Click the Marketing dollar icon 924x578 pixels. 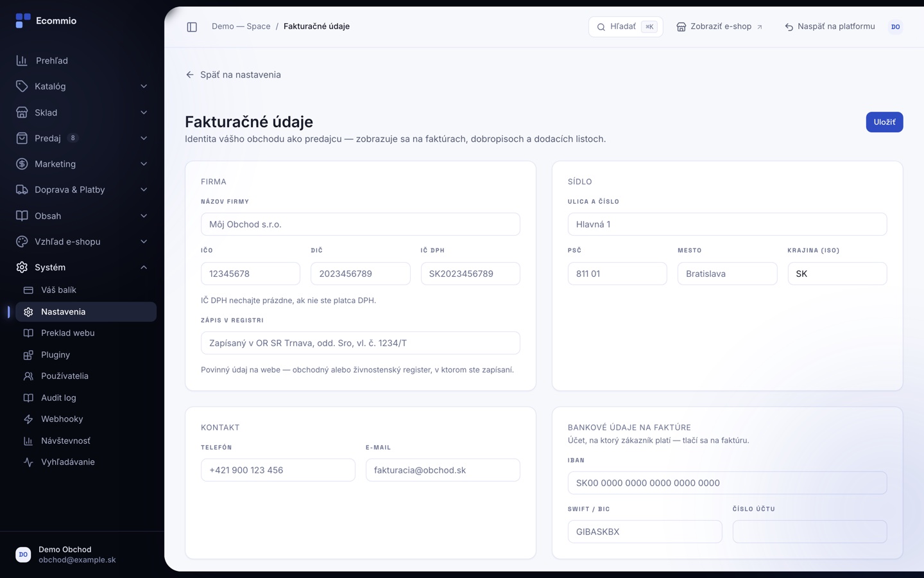(22, 164)
